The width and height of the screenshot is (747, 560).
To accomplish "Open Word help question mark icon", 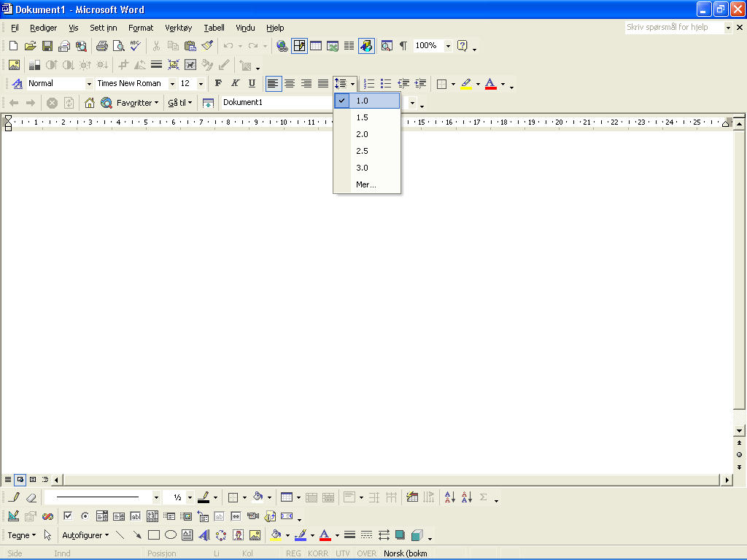I will pos(462,46).
